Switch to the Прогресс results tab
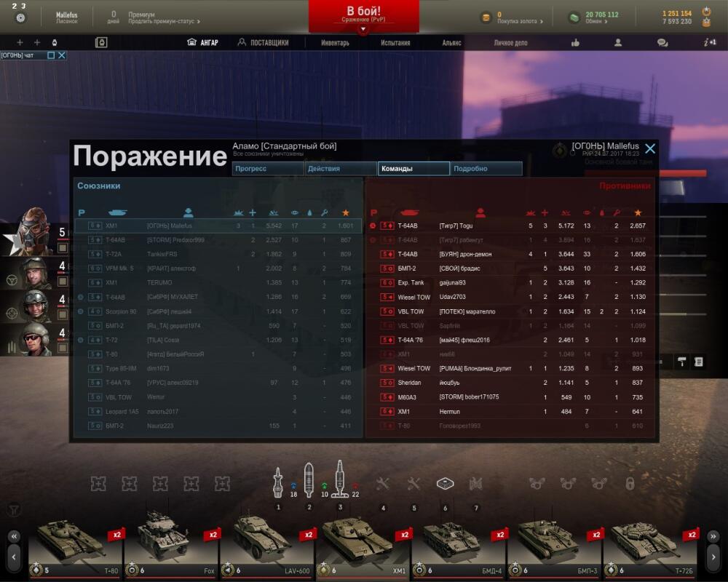Screen dimensions: 728x582 click(268, 169)
